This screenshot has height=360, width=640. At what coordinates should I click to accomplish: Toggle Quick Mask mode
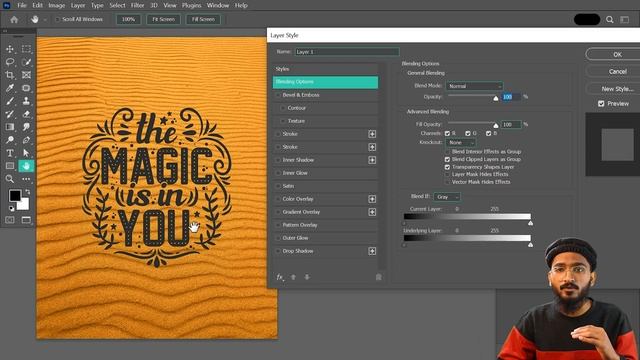pos(10,220)
